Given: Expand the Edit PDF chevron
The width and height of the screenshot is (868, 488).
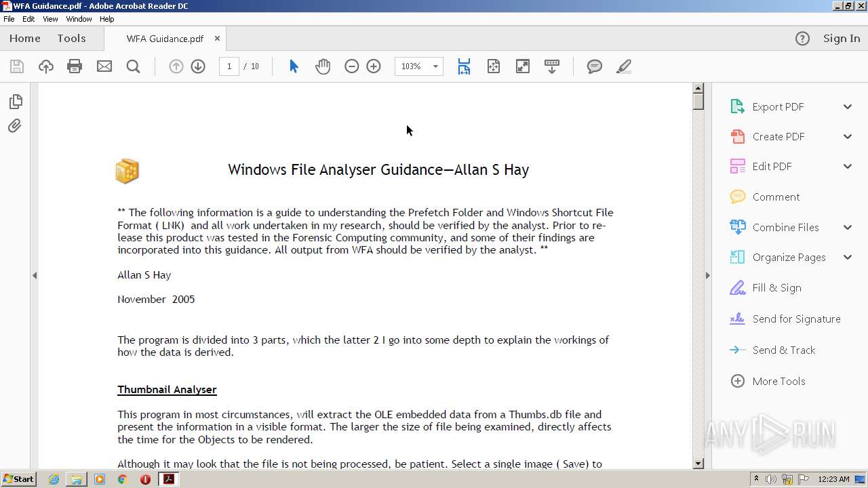Looking at the screenshot, I should point(848,167).
